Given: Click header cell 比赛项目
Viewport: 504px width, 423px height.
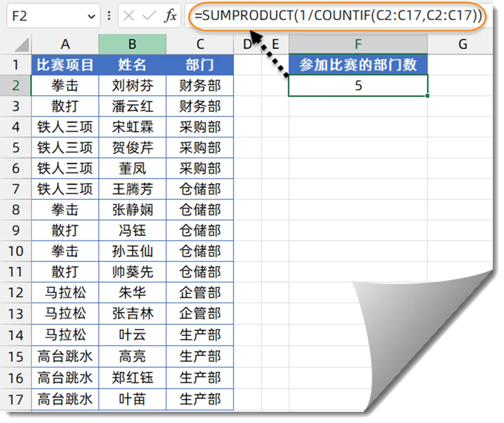Looking at the screenshot, I should click(x=65, y=65).
